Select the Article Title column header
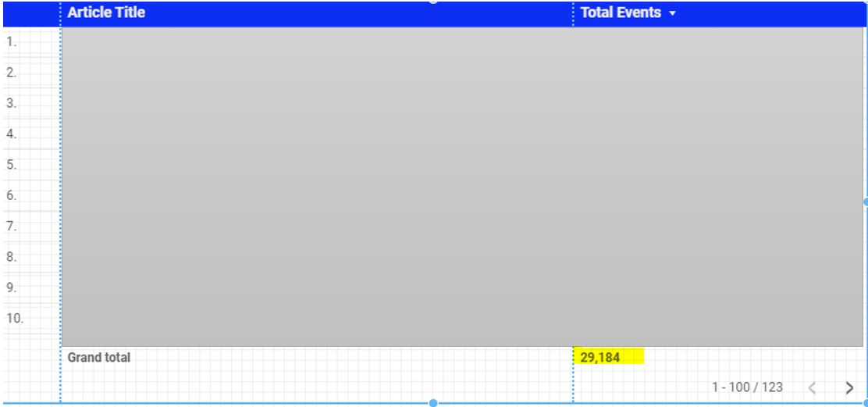The image size is (868, 407). tap(106, 12)
